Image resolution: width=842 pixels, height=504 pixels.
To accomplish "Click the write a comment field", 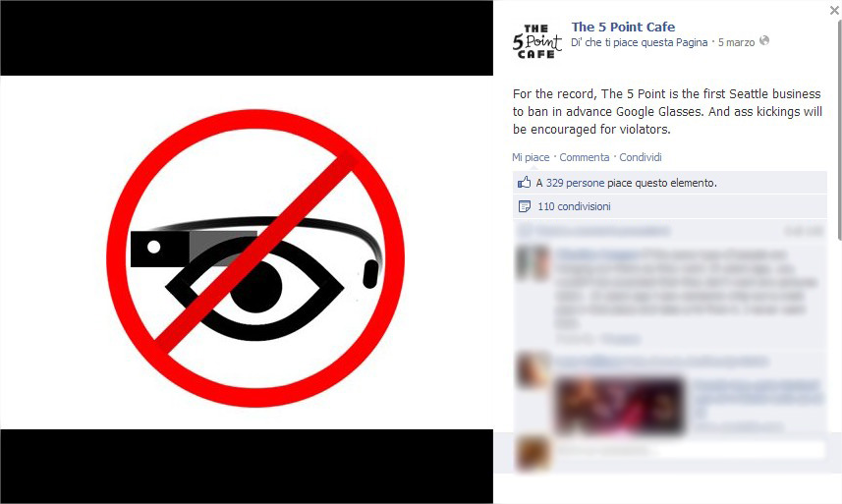I will click(x=690, y=450).
